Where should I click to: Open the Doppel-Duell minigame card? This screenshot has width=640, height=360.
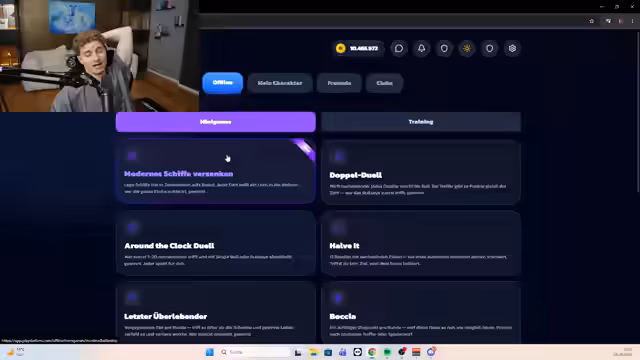(420, 172)
